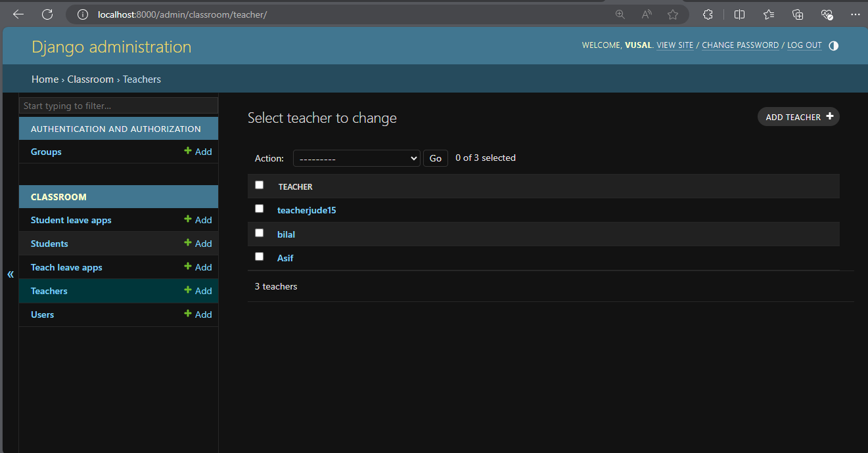868x453 pixels.
Task: Collapse sidebar with double-chevron icon
Action: [x=11, y=274]
